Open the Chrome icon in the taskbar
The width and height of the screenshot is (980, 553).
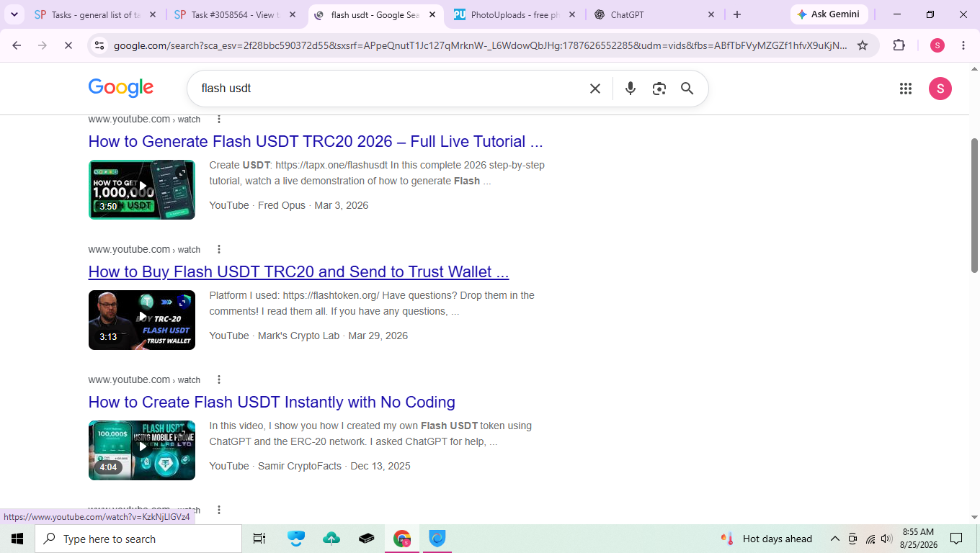point(402,539)
